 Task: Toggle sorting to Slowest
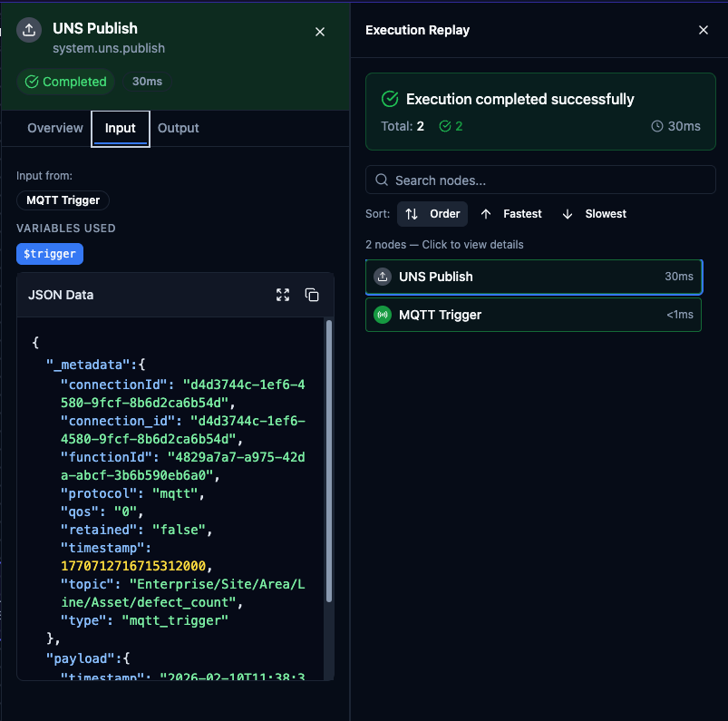point(594,214)
